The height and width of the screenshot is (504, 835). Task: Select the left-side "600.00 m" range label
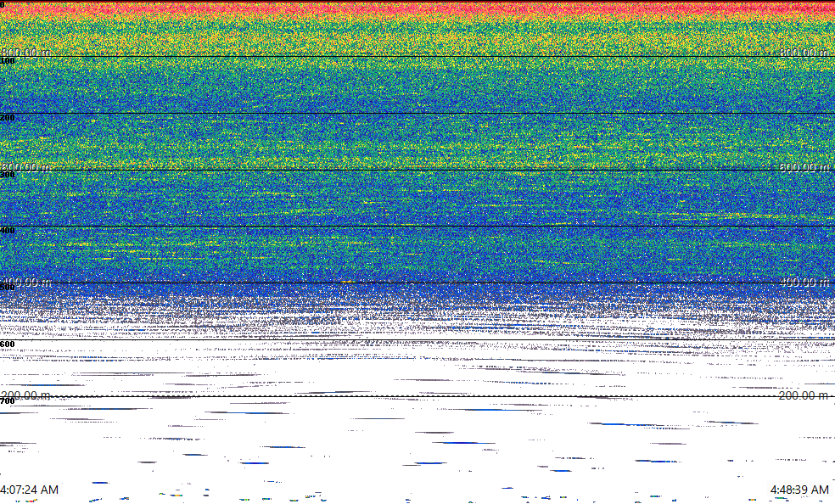click(x=26, y=167)
